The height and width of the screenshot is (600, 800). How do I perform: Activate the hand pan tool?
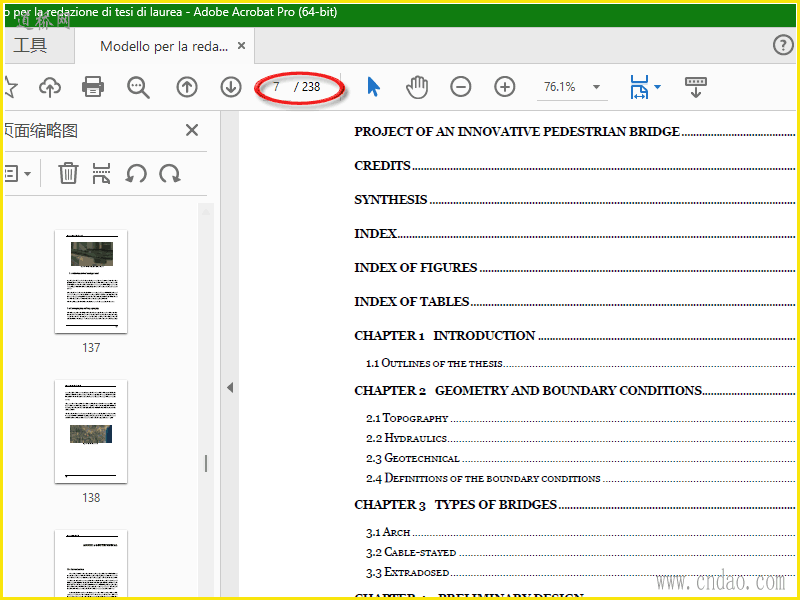click(417, 87)
